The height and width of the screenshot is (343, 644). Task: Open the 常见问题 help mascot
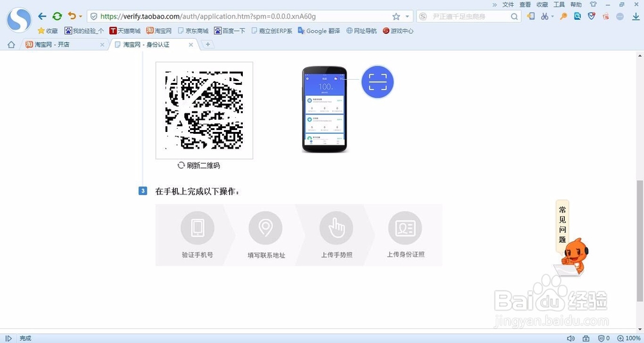coord(572,238)
